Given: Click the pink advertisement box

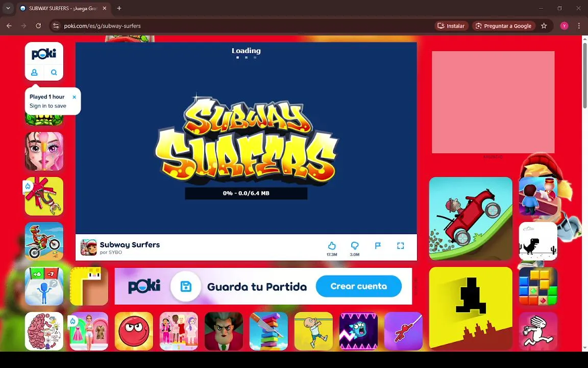Looking at the screenshot, I should pos(493,102).
